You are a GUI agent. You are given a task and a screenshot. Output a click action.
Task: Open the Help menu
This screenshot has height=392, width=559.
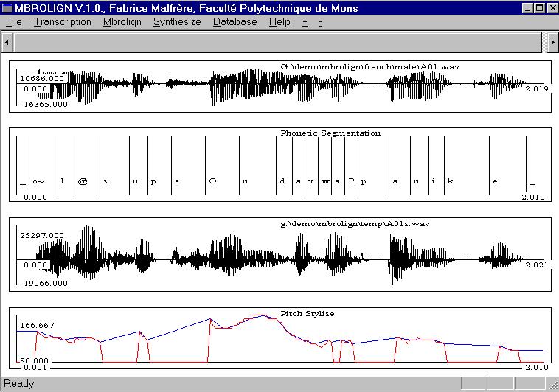click(279, 22)
